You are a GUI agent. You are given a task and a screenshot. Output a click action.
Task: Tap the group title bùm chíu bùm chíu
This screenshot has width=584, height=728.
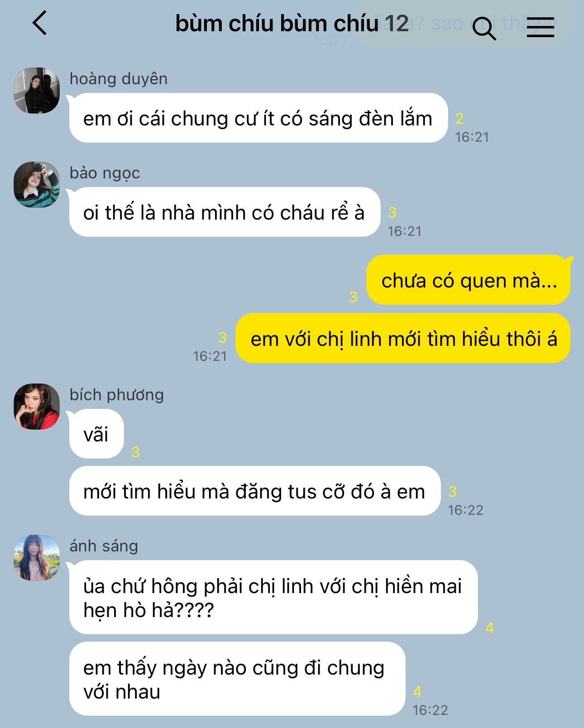tap(277, 24)
